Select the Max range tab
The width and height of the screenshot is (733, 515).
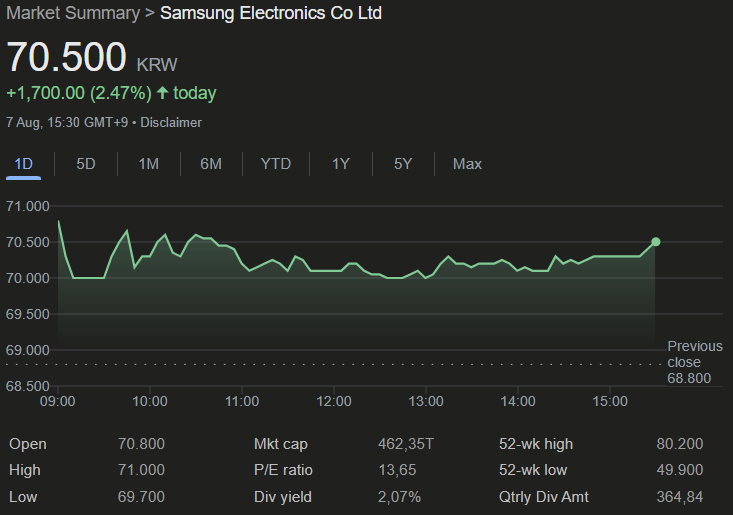pyautogui.click(x=467, y=164)
